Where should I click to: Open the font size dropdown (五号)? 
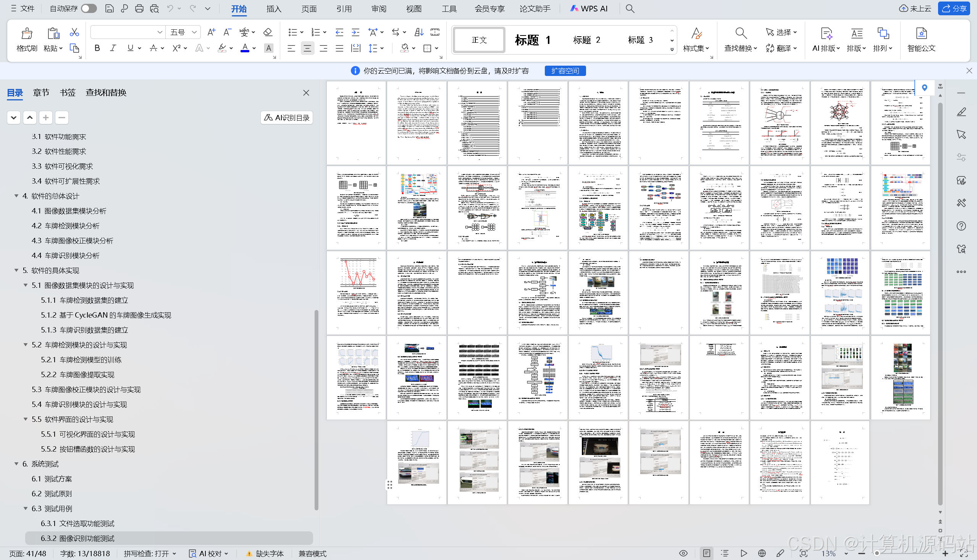[194, 32]
